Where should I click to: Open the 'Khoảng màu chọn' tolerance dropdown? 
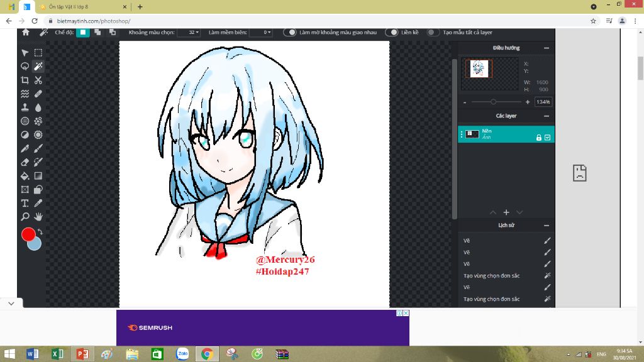click(189, 33)
